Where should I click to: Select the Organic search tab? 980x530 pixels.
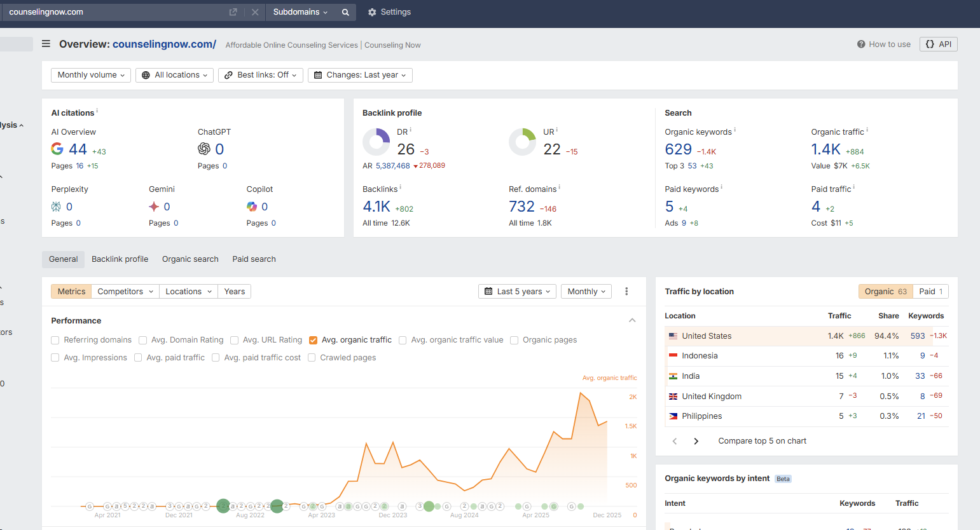click(x=190, y=259)
